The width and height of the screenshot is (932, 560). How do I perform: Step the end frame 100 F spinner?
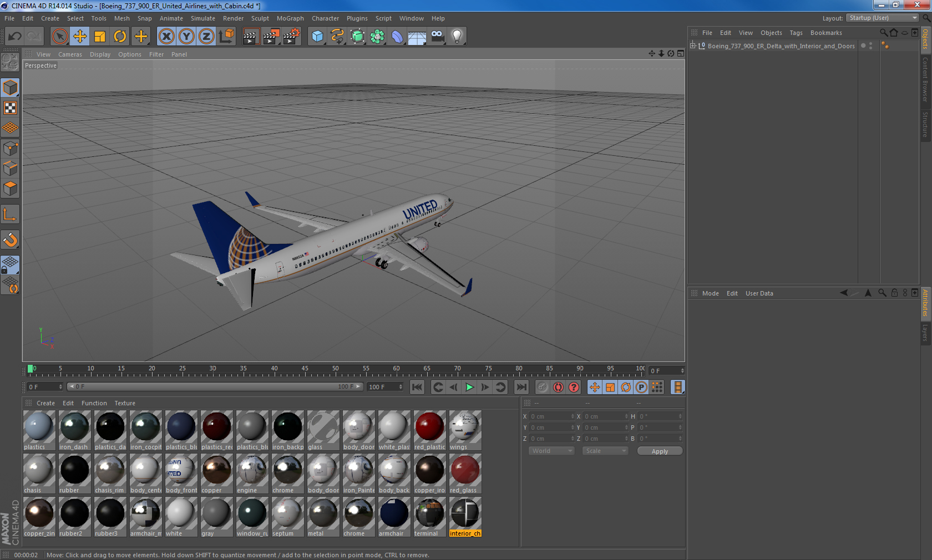click(x=401, y=386)
